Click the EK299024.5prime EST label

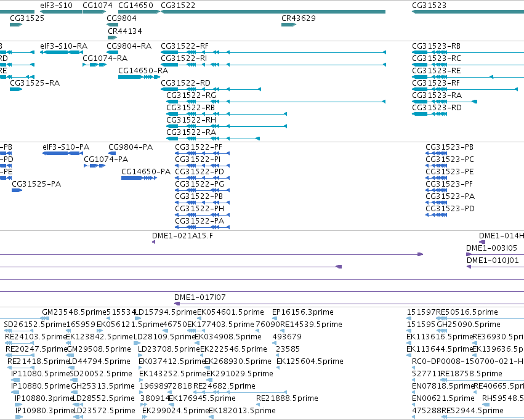[x=175, y=411]
